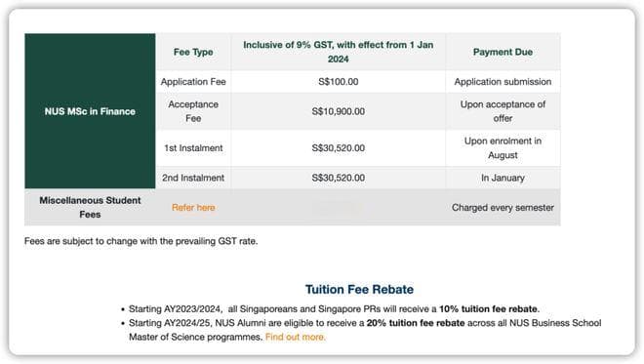
Task: Select the S$100.00 amount cell
Action: (x=338, y=82)
